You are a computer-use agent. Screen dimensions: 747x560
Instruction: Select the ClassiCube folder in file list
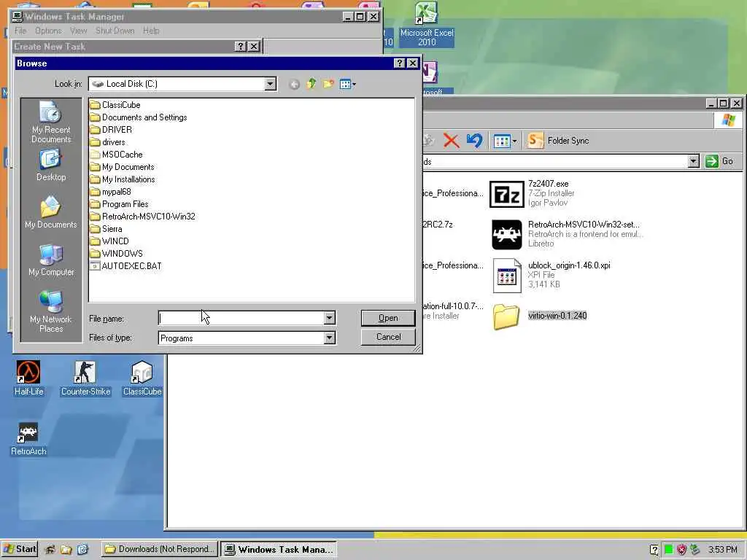(x=115, y=105)
